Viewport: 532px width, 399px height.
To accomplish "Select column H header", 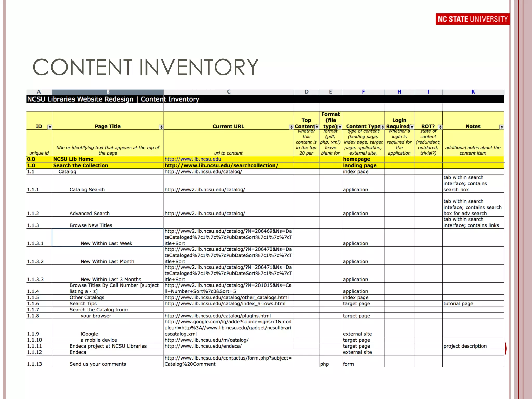I will click(399, 92).
